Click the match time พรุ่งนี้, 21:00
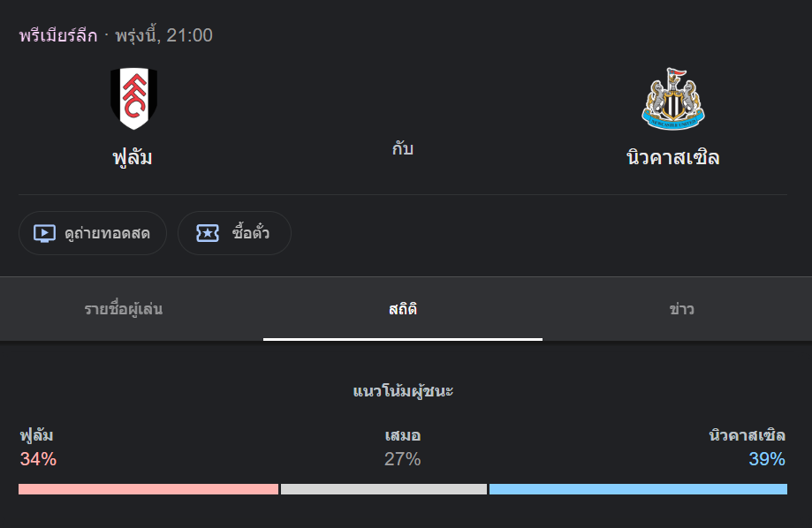Viewport: 812px width, 528px height. (x=163, y=35)
